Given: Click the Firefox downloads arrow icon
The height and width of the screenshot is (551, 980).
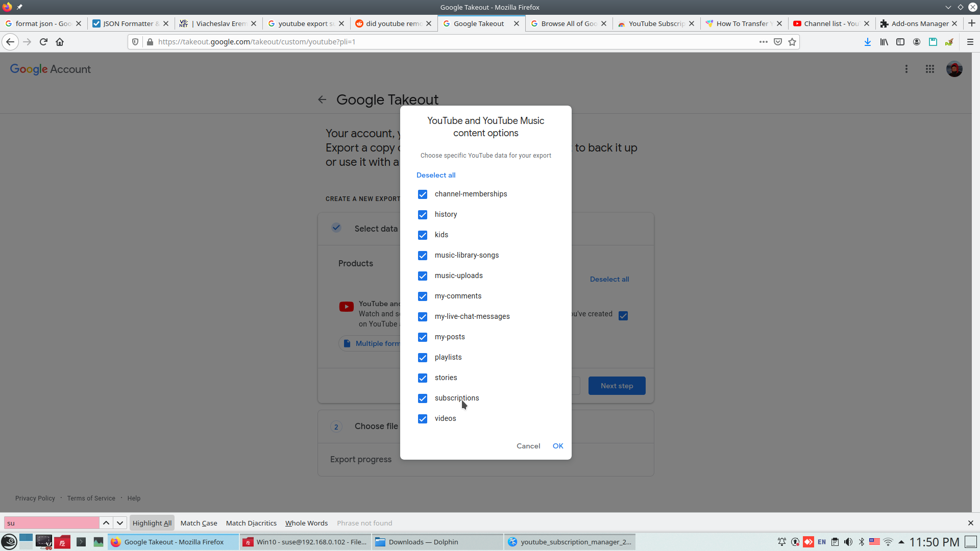Looking at the screenshot, I should pos(868,42).
